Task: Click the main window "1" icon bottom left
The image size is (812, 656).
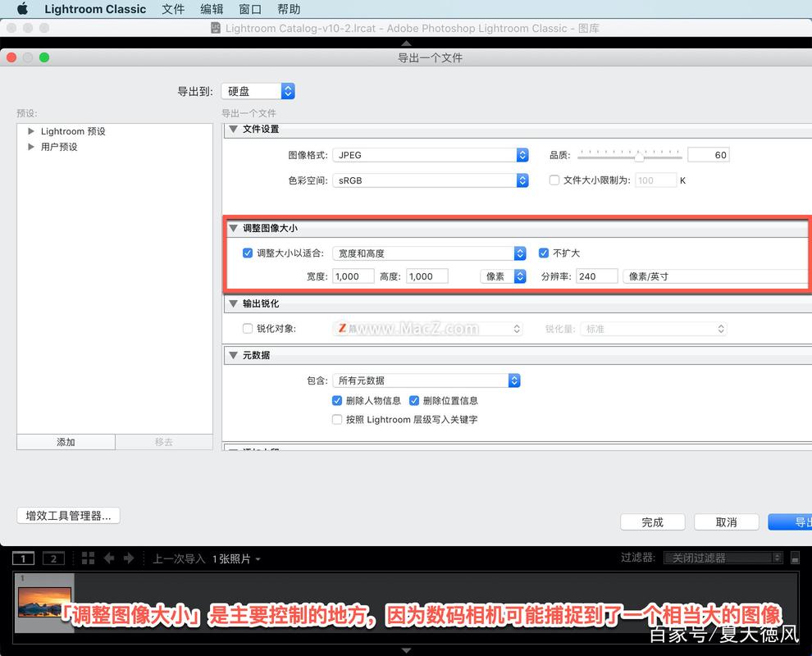Action: pos(23,558)
